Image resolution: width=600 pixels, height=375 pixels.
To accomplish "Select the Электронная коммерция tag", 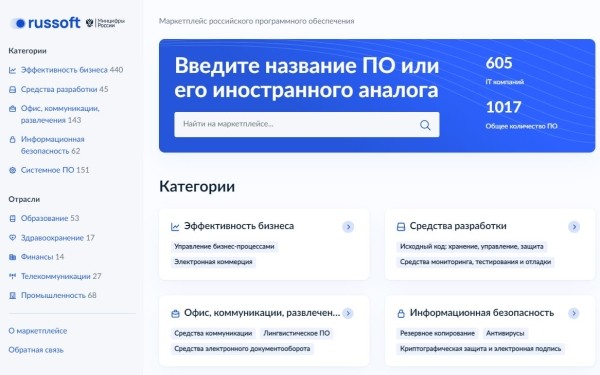I will 213,262.
